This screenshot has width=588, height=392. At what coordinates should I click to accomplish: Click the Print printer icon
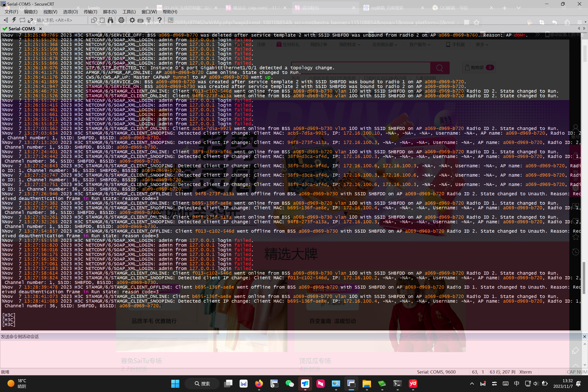(121, 20)
